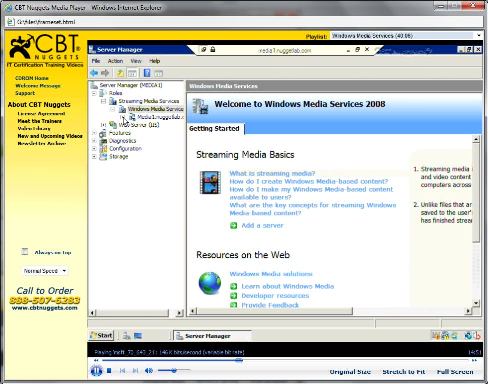Click the video seek progress slider handle
The image size is (488, 384).
pos(239,360)
